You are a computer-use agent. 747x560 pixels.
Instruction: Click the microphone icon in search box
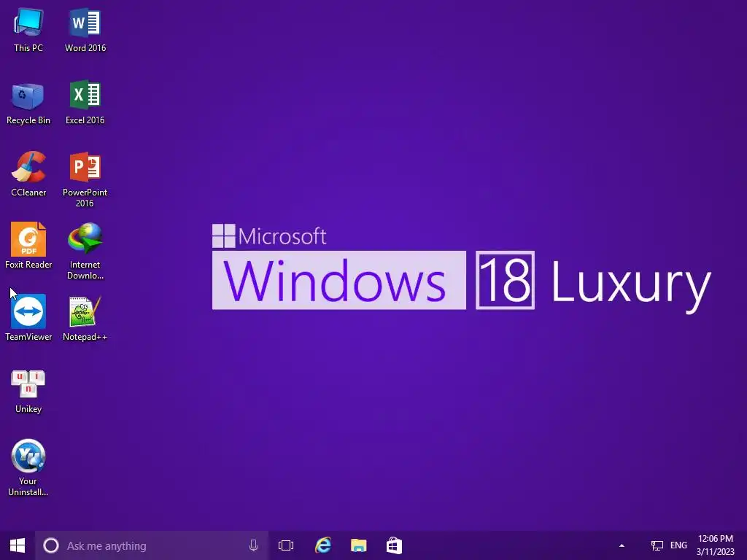253,545
